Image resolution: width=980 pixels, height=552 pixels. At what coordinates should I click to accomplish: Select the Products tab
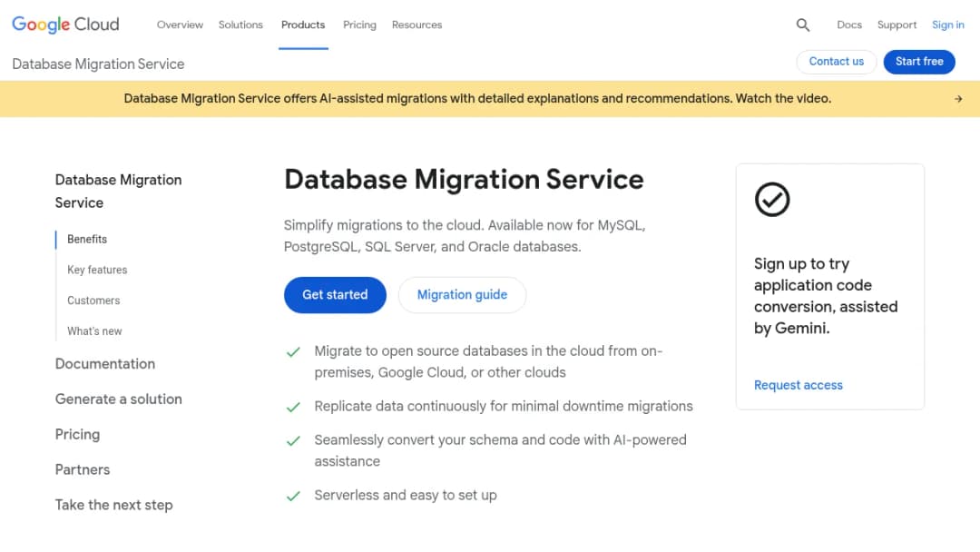[x=303, y=25]
